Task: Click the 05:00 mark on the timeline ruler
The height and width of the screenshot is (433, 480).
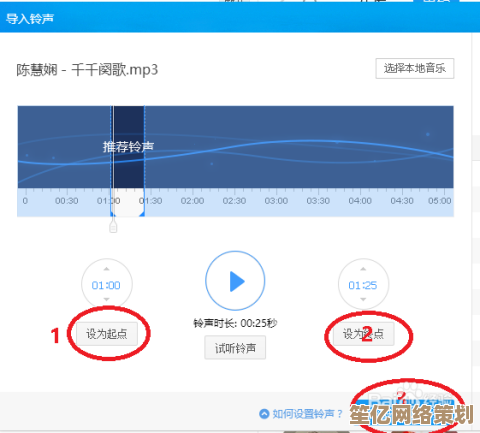Action: (440, 201)
